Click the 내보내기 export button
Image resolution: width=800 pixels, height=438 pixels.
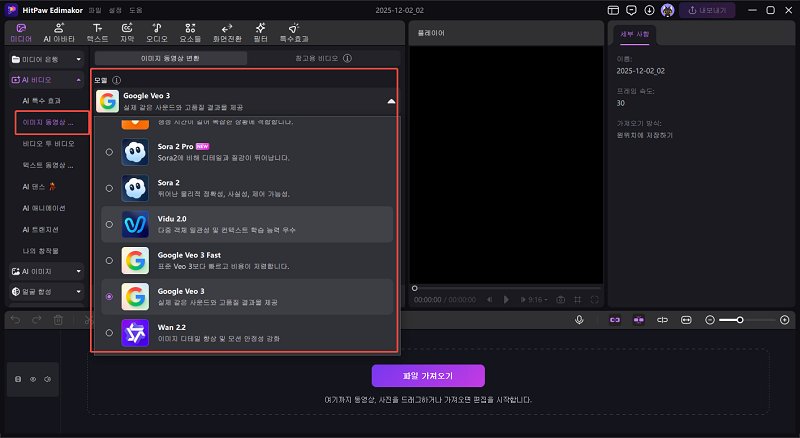pos(707,10)
